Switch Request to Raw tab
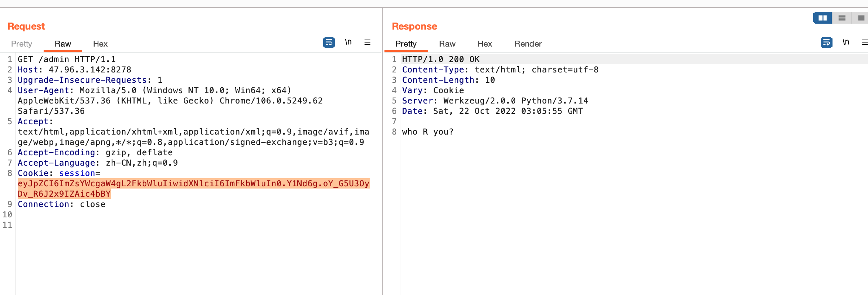This screenshot has height=295, width=868. click(x=63, y=44)
